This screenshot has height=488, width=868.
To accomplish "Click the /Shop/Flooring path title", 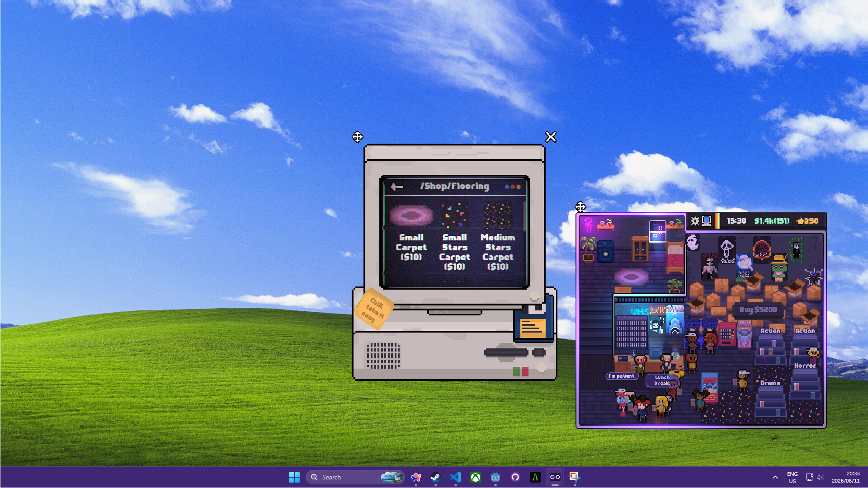I will (454, 186).
